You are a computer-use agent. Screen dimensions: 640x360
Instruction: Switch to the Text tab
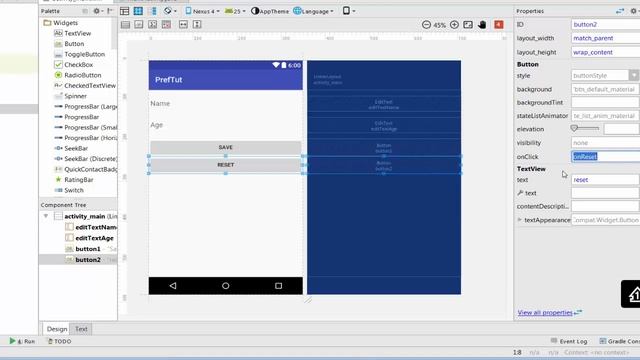click(x=81, y=329)
